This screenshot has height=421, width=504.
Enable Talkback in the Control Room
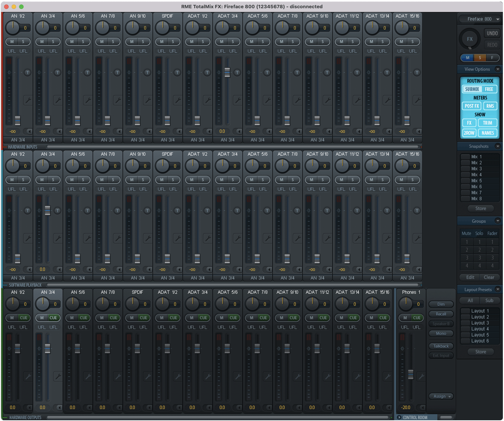click(441, 346)
